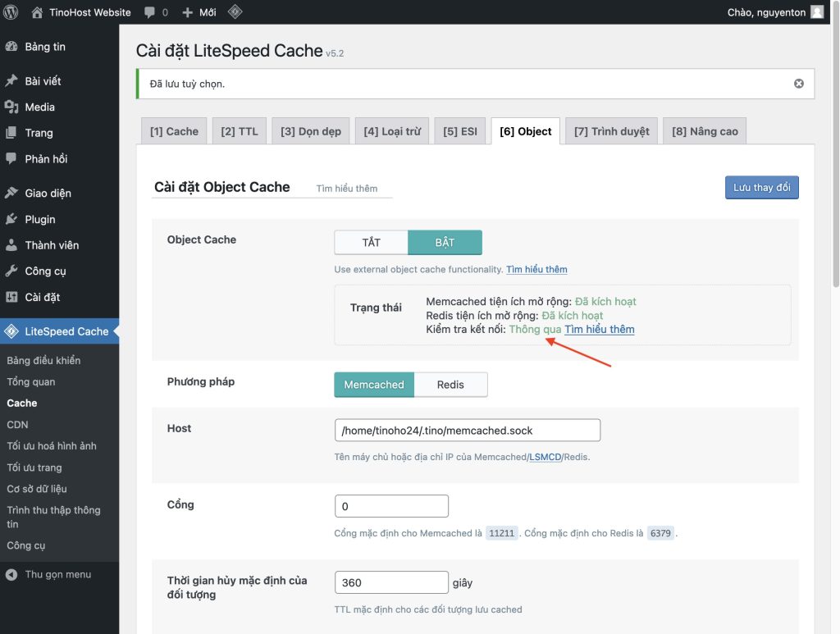Open Tìm hiểu thêm after external object cache text
This screenshot has height=634, width=840.
click(536, 269)
